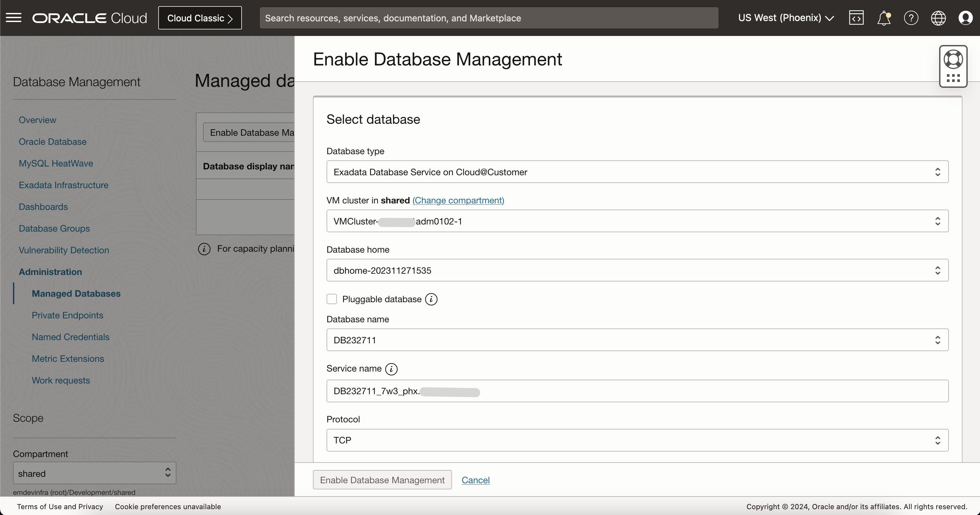Screen dimensions: 980x515
Task: Click the Cancel link
Action: [475, 480]
